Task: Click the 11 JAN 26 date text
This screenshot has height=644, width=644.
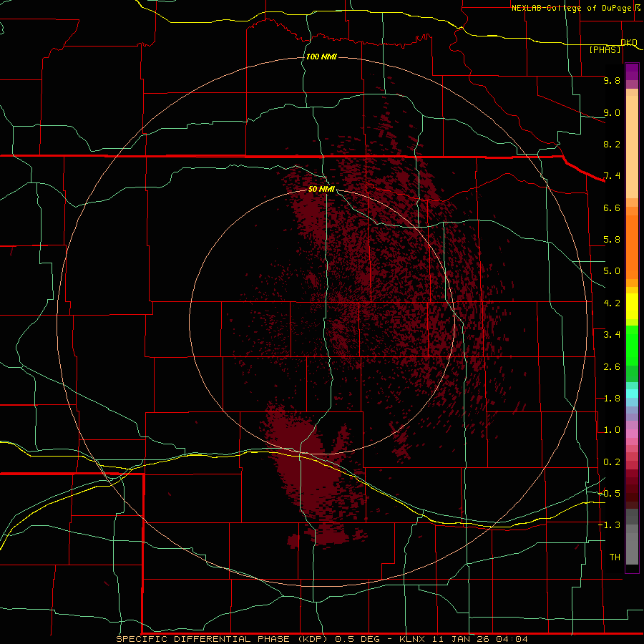Action: (462, 639)
